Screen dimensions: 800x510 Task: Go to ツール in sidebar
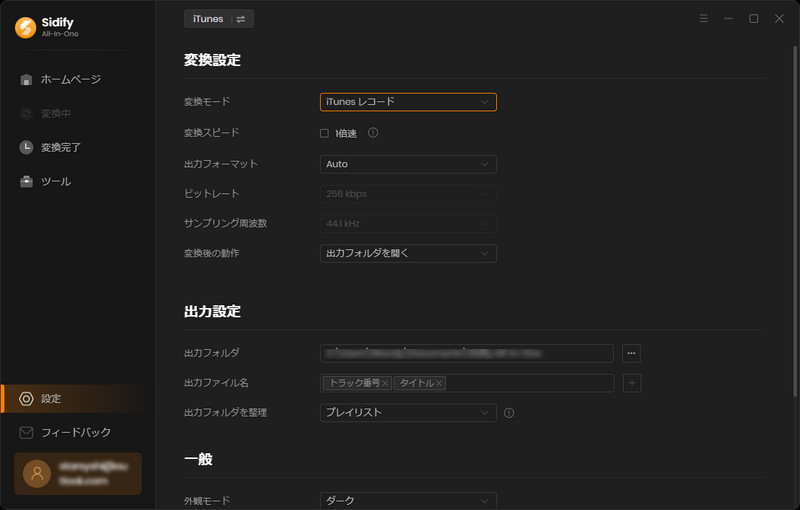pos(78,182)
